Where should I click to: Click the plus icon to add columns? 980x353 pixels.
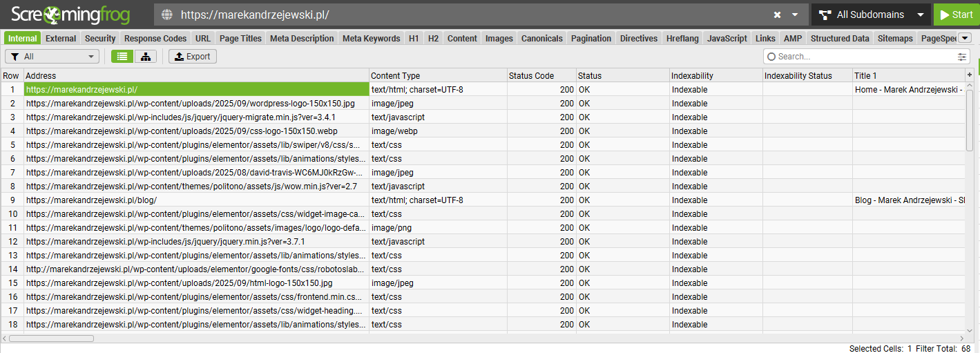coord(969,75)
